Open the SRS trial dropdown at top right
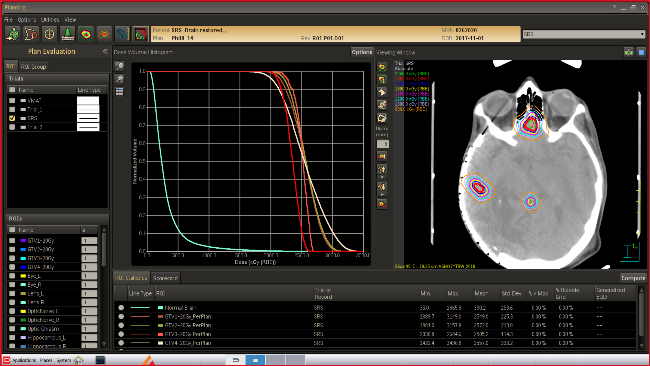Viewport: 650px width, 366px height. coord(583,34)
